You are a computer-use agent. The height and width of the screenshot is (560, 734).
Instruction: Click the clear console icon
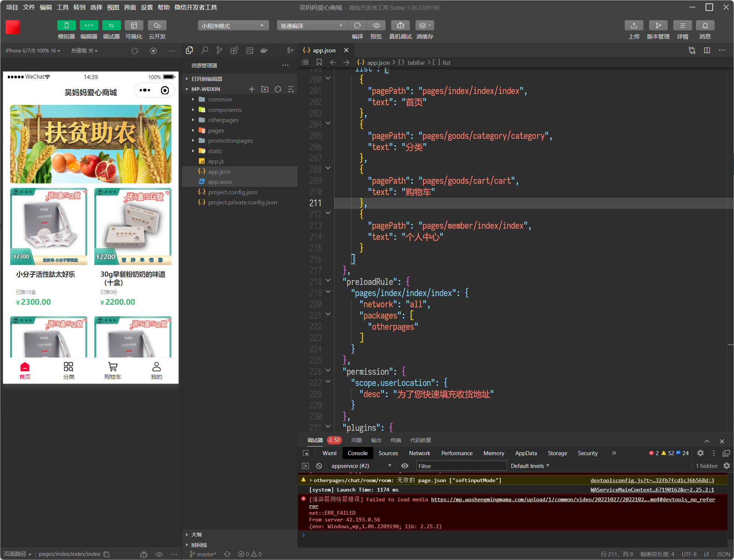point(319,466)
